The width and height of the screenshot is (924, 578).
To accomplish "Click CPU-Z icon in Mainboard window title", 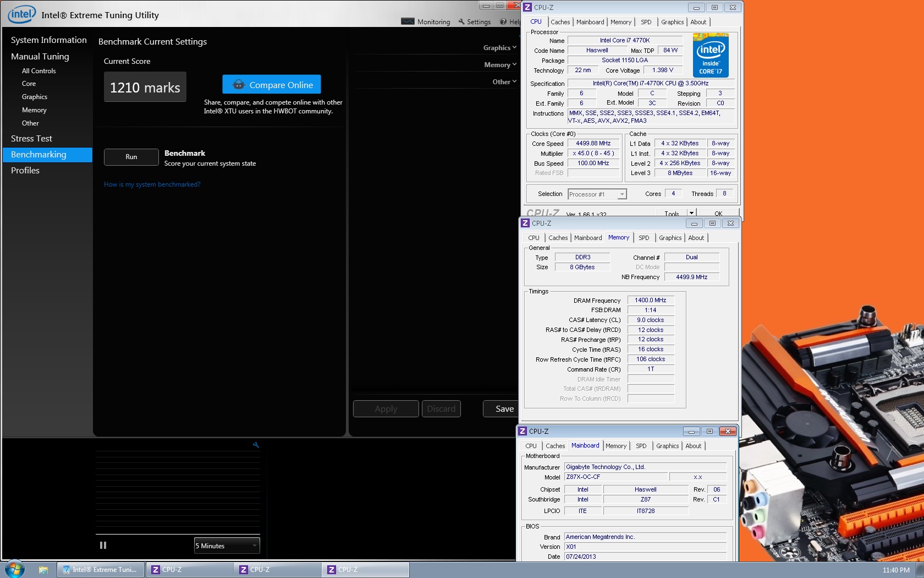I will (x=522, y=431).
